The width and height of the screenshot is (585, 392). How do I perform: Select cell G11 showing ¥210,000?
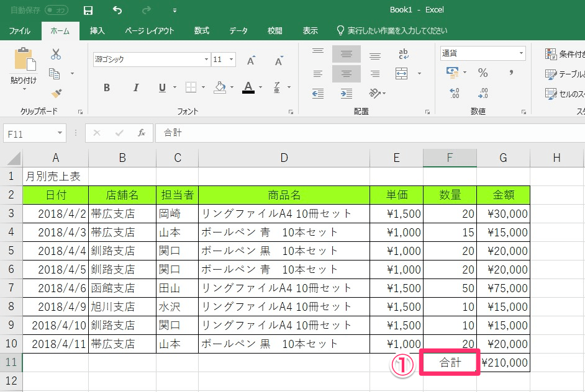pyautogui.click(x=503, y=363)
